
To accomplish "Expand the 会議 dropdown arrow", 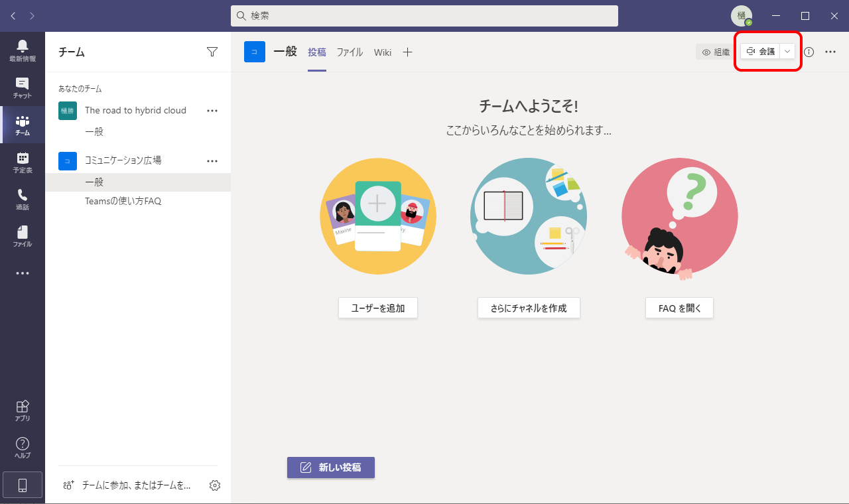I will [787, 52].
